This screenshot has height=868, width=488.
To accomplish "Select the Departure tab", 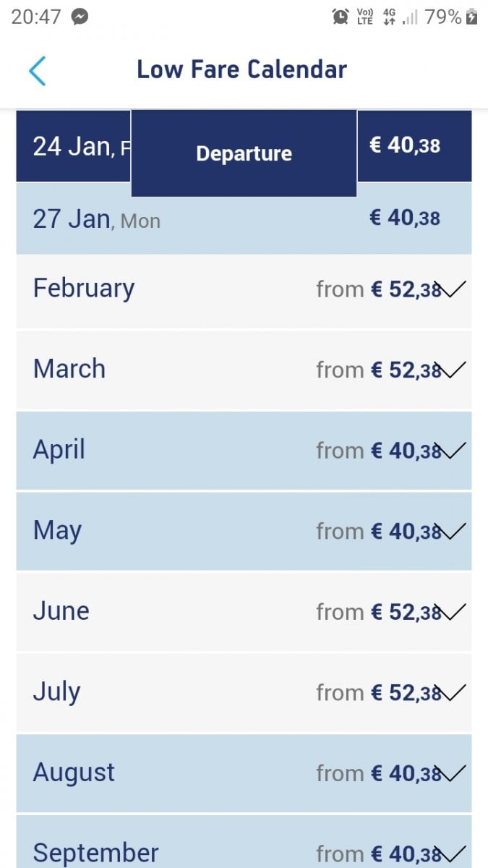I will 244,153.
